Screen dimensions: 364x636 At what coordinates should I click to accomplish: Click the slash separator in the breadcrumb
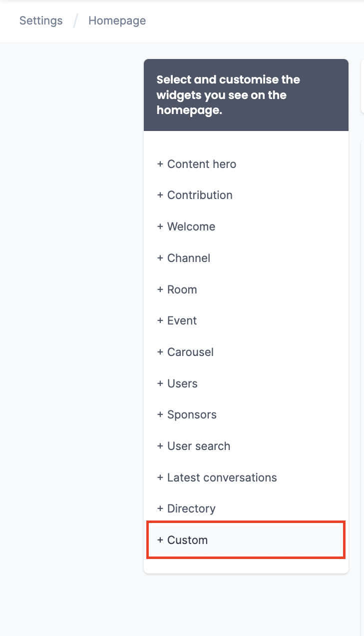(x=75, y=20)
